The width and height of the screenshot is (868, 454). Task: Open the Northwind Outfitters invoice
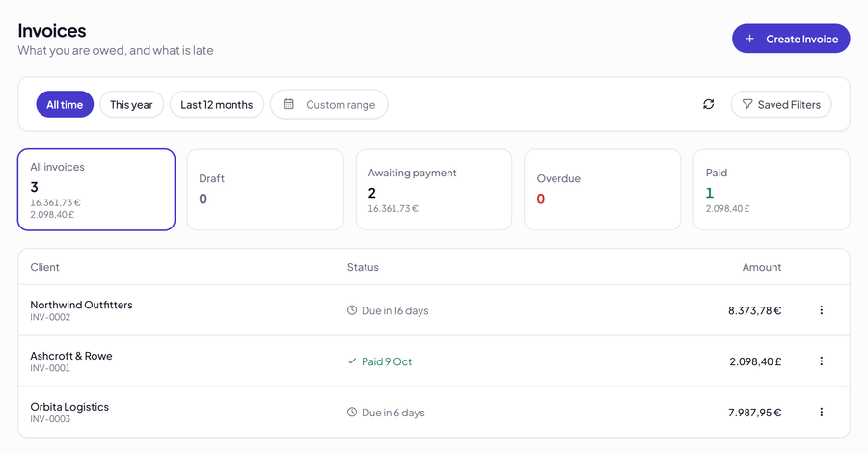[434, 310]
